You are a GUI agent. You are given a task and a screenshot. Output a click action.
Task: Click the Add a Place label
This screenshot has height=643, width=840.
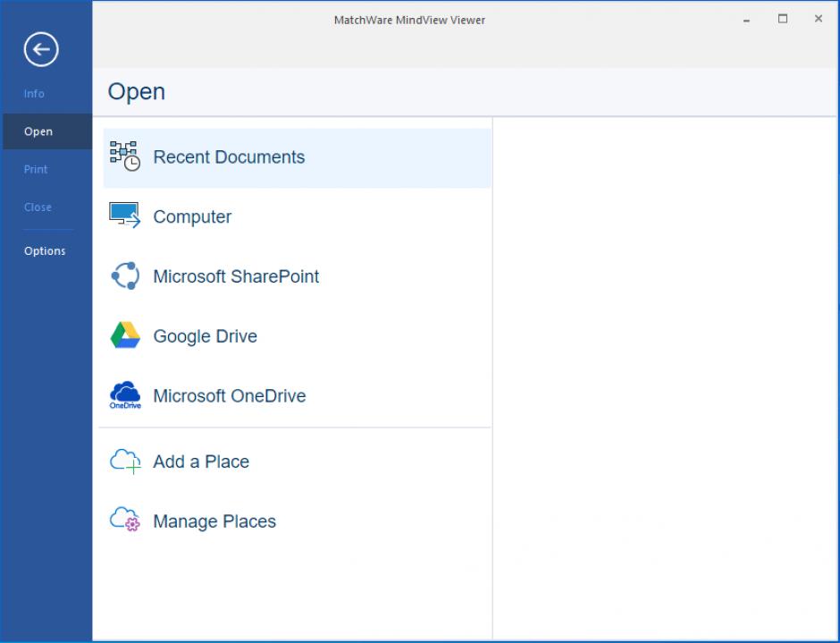[201, 461]
